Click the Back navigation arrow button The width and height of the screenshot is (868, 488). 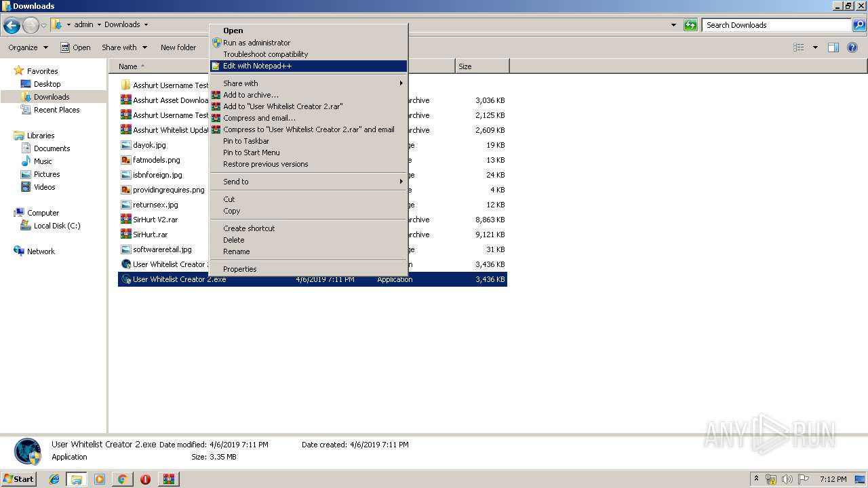(x=12, y=25)
